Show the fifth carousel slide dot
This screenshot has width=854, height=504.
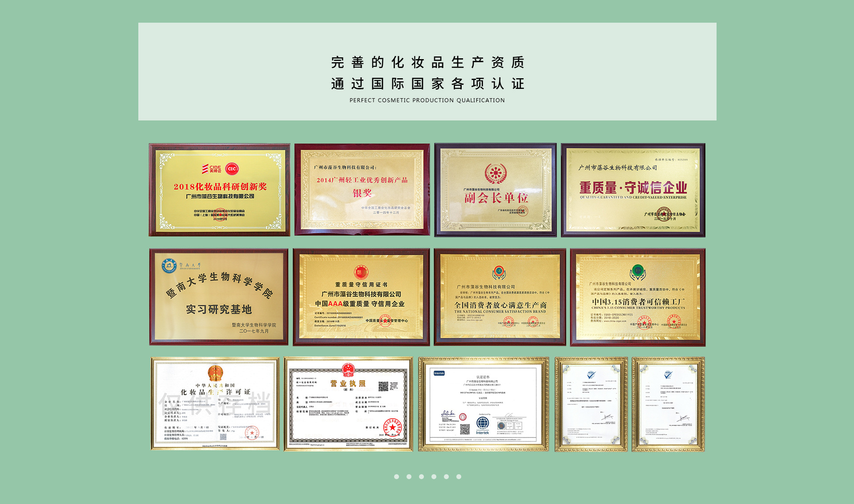pos(446,476)
